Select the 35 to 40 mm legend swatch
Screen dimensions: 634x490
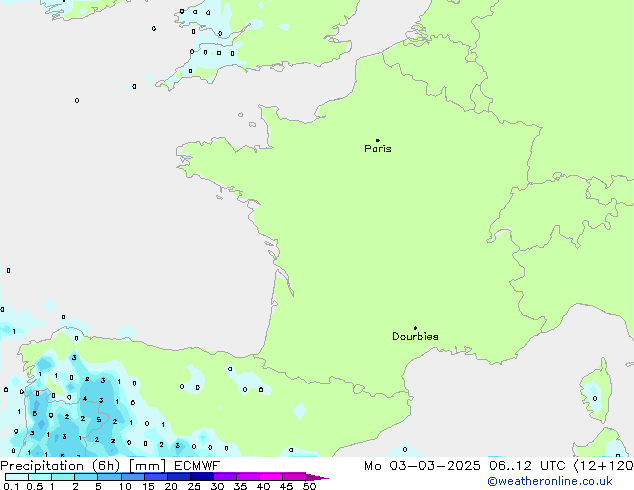pos(248,477)
